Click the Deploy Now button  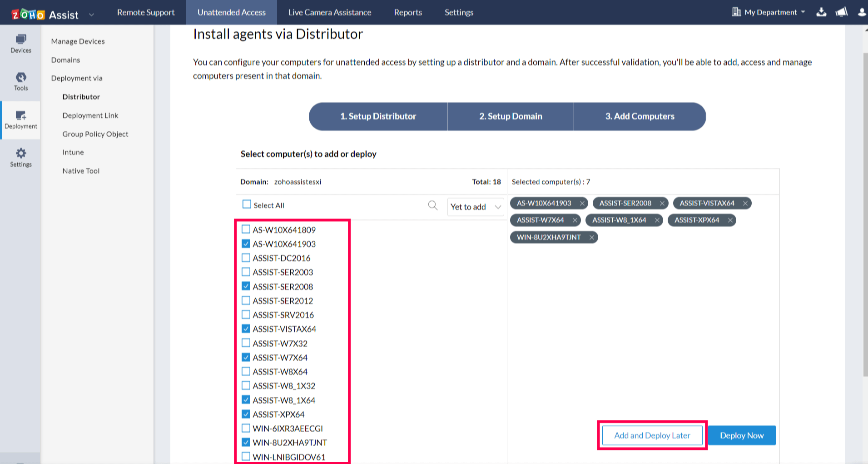tap(741, 435)
